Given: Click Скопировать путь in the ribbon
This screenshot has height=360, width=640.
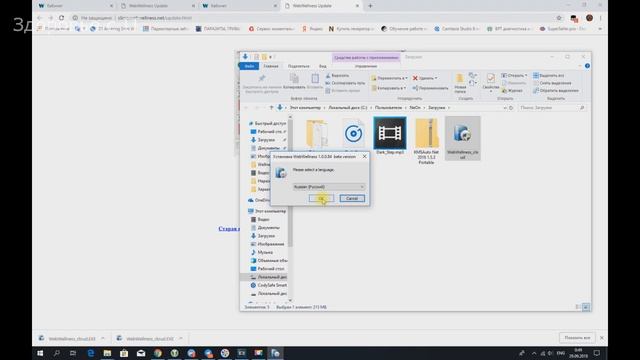Looking at the screenshot, I should pos(345,83).
